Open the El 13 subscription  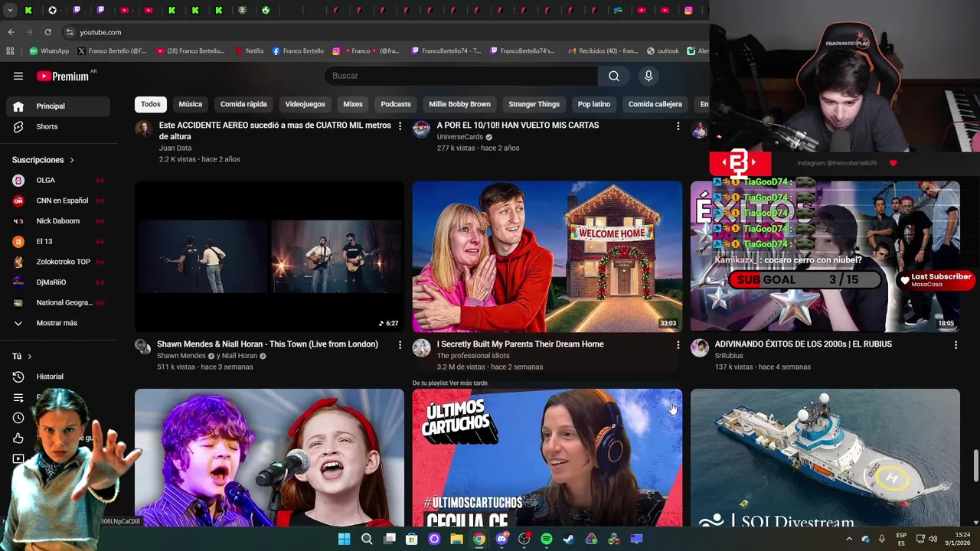coord(58,241)
